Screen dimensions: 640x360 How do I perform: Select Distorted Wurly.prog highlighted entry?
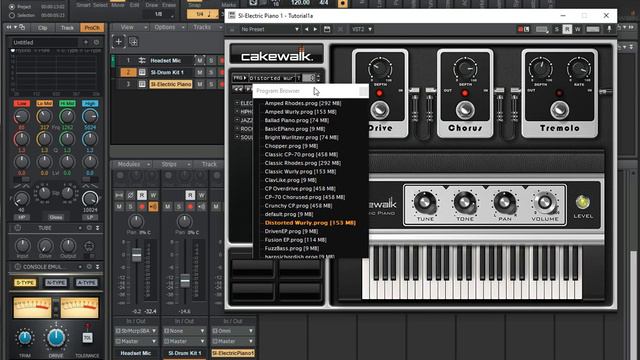click(310, 223)
